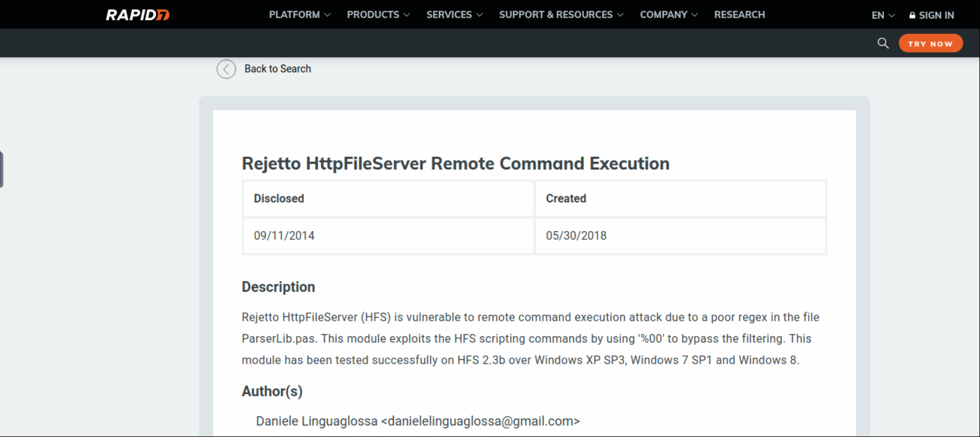Click the Try Now button
Image resolution: width=980 pixels, height=437 pixels.
tap(930, 43)
